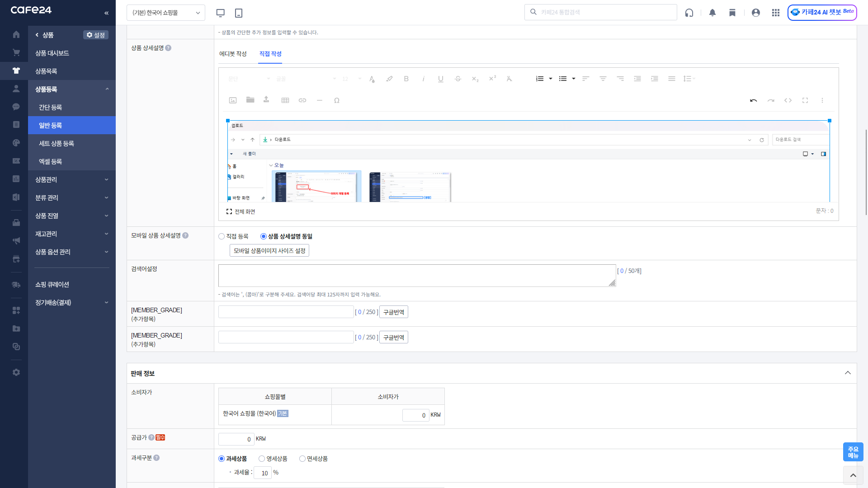Collapse the 판매 정보 section
868x488 pixels.
pos(848,373)
